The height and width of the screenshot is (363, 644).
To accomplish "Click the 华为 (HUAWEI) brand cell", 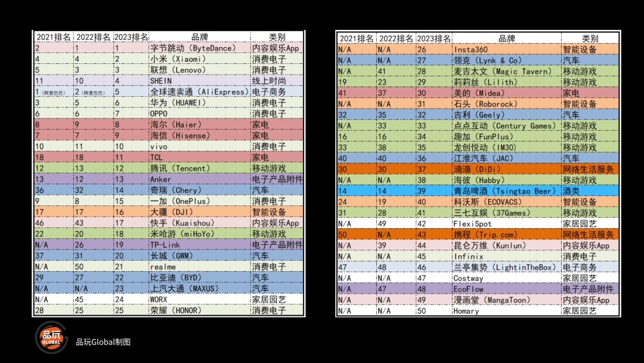I will pos(200,103).
